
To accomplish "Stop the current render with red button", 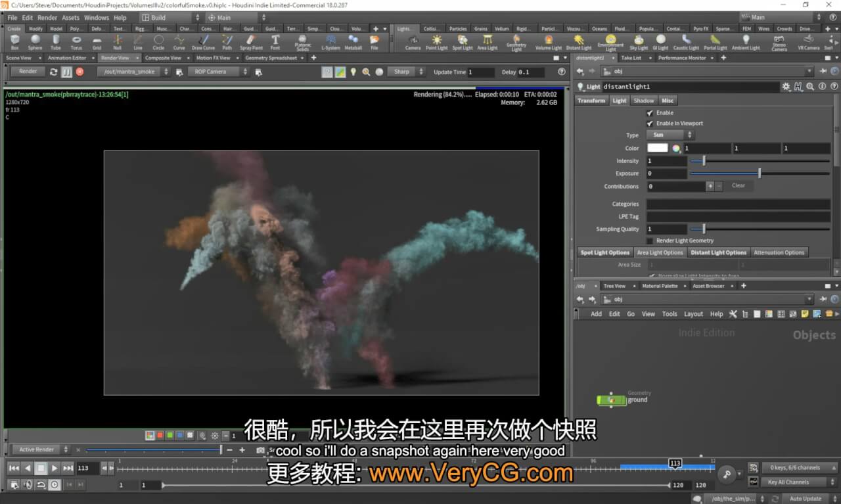I will coord(80,72).
